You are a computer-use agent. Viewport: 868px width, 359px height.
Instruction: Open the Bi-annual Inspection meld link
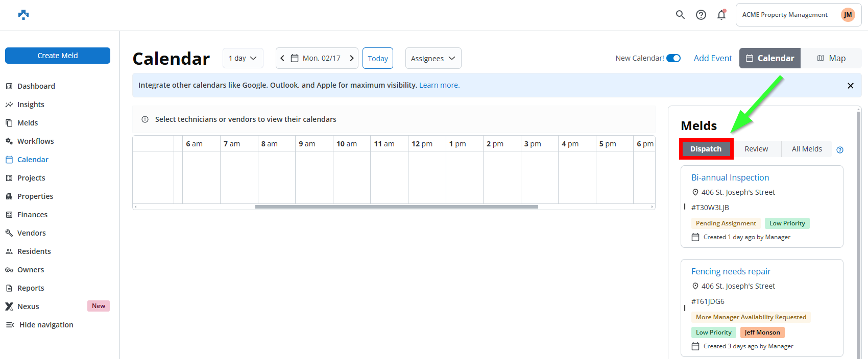[x=730, y=177]
